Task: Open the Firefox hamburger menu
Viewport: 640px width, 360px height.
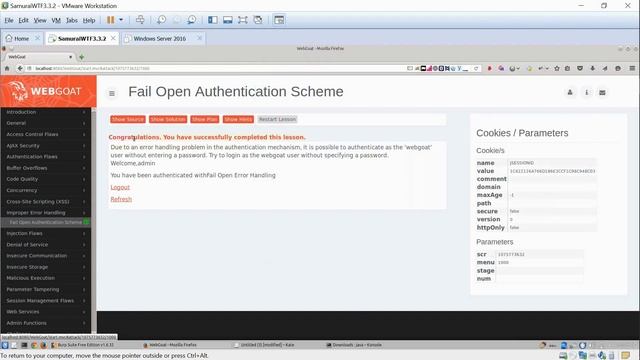Action: click(x=632, y=69)
